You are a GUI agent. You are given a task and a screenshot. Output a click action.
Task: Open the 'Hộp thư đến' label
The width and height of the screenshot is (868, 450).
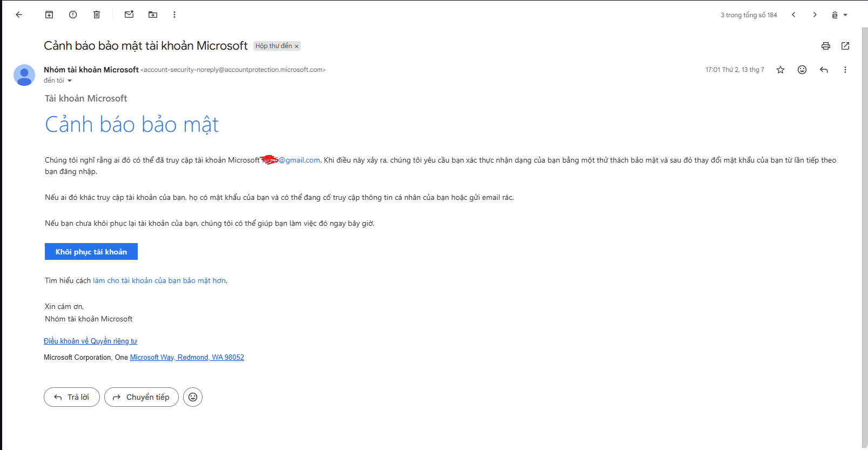tap(273, 46)
